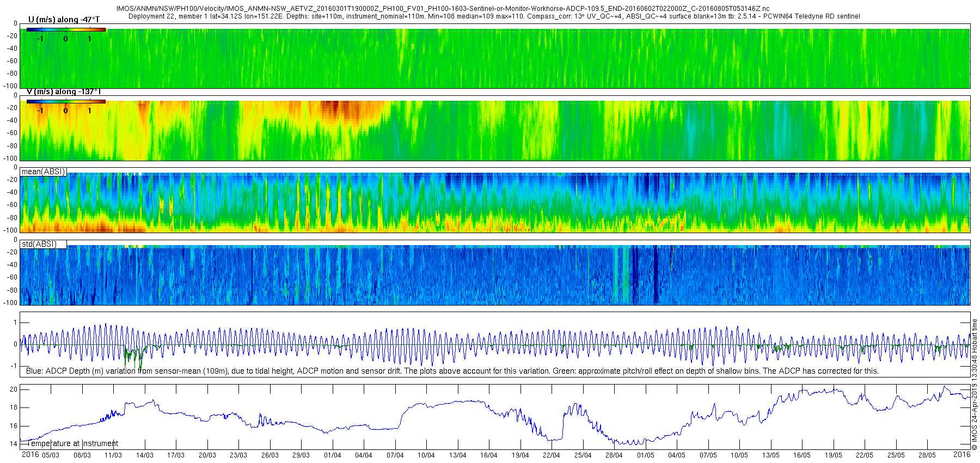
Task: Click the '16/04' date tick label
Action: [x=489, y=455]
